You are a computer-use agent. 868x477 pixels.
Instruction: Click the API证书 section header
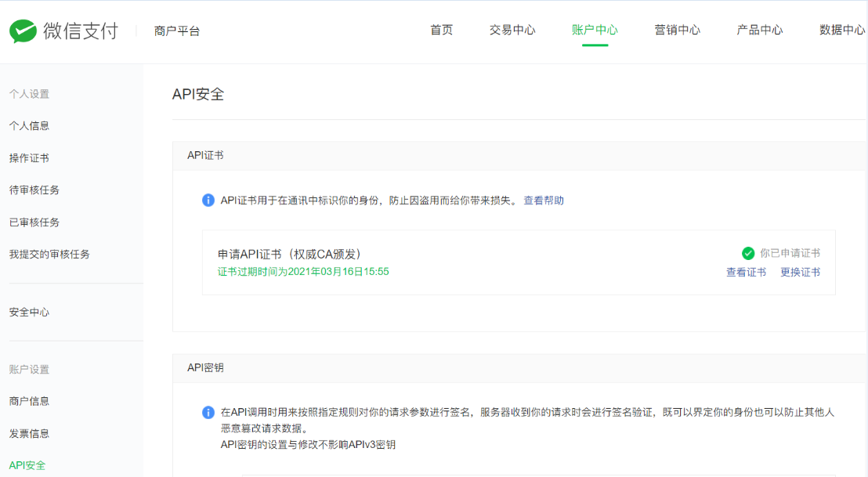click(x=205, y=156)
